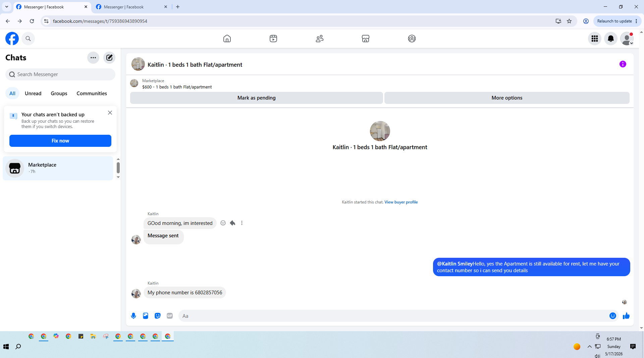Open the account menu from profile avatar
Viewport: 644px width, 358px height.
[x=627, y=39]
